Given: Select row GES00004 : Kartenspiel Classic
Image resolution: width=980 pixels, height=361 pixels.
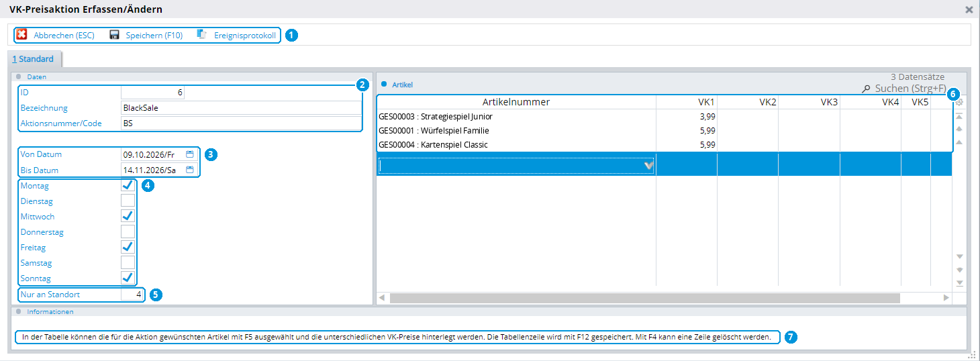Looking at the screenshot, I should [665, 145].
